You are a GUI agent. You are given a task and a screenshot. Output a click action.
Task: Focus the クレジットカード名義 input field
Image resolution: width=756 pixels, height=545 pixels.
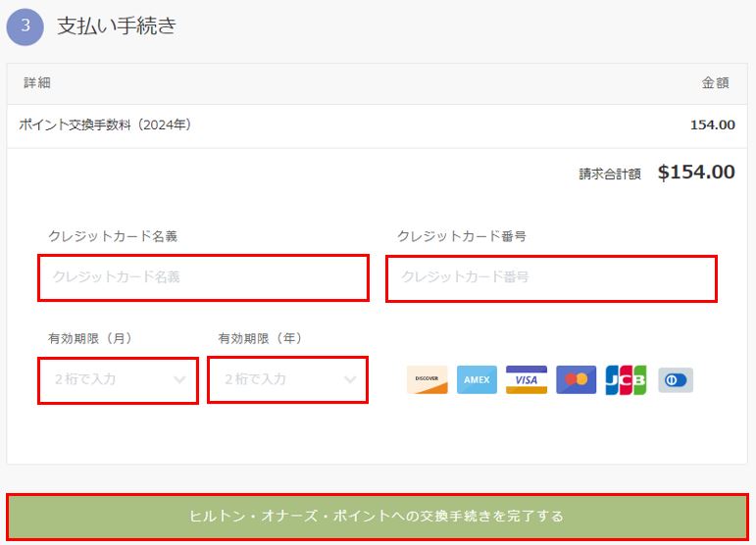(x=204, y=278)
